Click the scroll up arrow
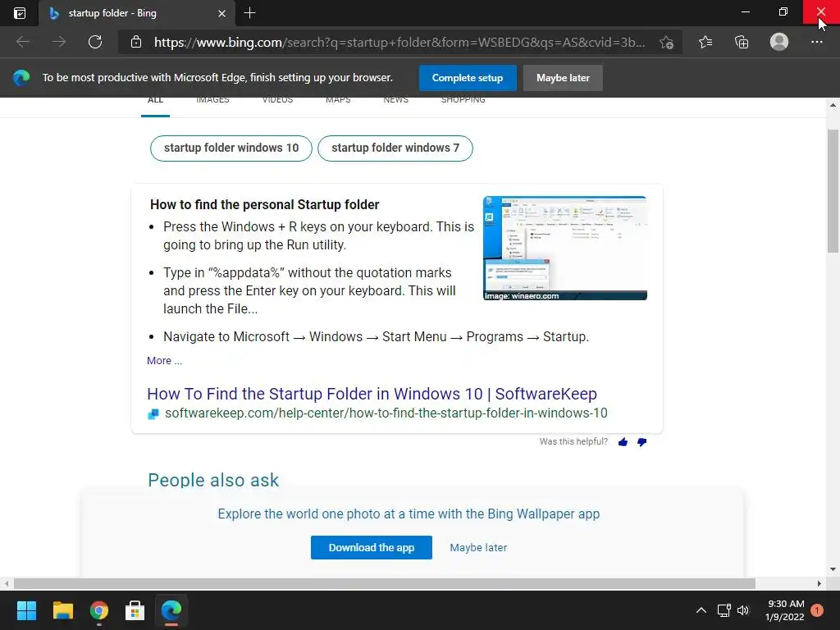Screen dimensions: 840x630 833,105
